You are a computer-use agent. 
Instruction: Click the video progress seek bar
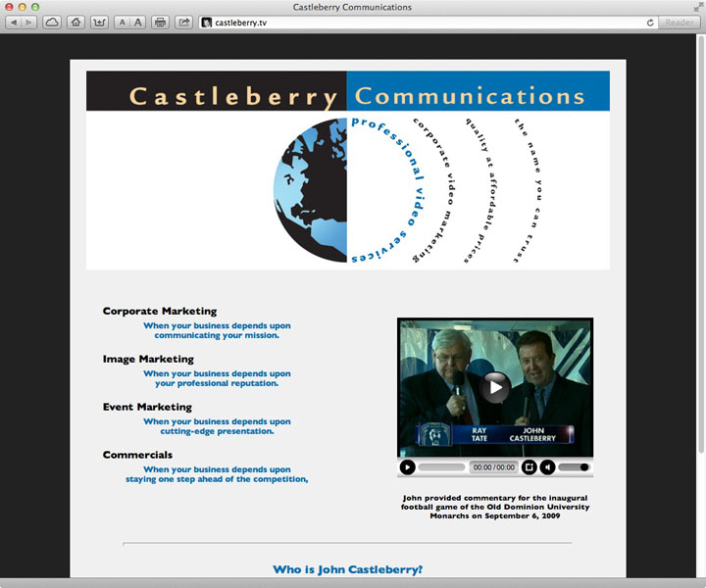click(x=441, y=467)
